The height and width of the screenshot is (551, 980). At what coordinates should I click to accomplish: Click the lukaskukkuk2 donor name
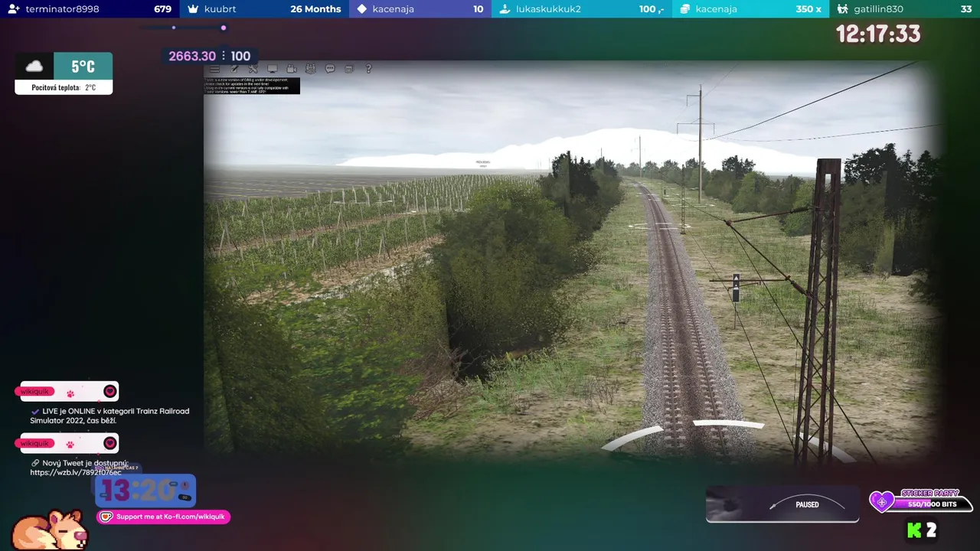[548, 9]
